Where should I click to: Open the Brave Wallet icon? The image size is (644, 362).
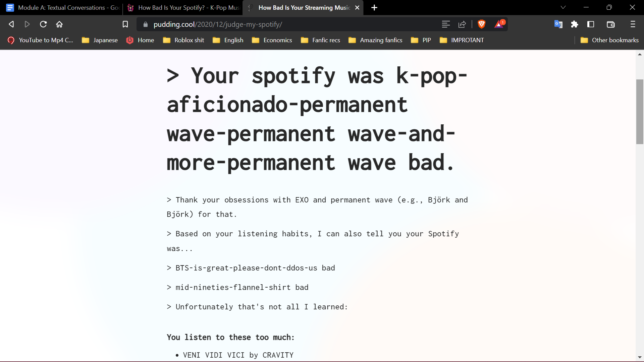pyautogui.click(x=611, y=24)
